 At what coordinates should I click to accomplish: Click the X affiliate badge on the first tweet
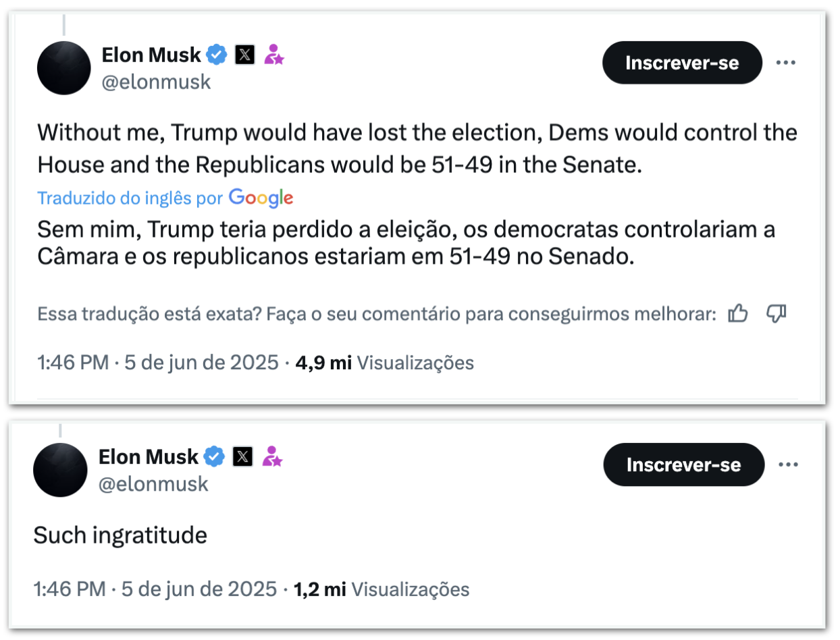(x=244, y=55)
